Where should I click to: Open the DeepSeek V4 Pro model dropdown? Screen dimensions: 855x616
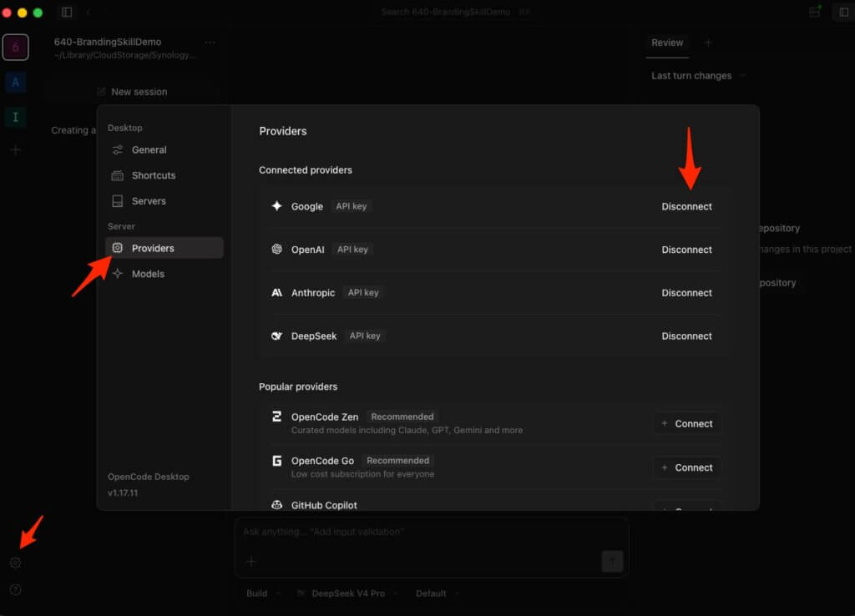348,593
